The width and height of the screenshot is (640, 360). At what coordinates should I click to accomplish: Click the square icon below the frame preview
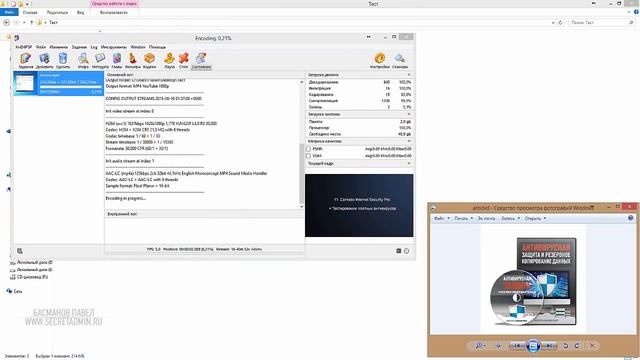point(399,251)
